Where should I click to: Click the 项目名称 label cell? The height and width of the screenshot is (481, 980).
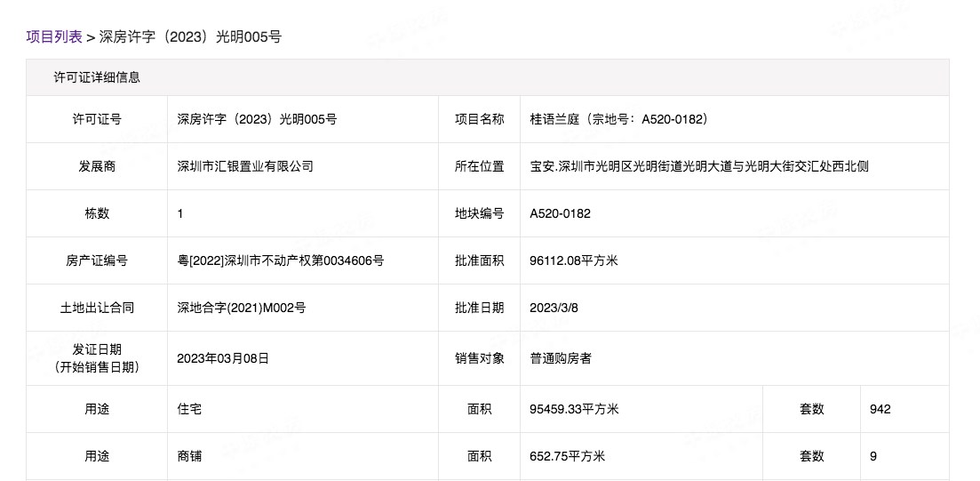[480, 119]
